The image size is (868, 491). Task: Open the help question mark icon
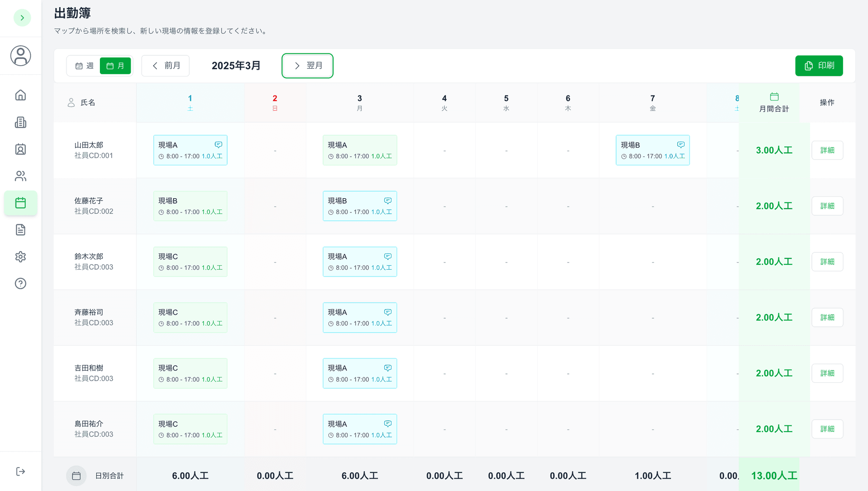[x=20, y=283]
